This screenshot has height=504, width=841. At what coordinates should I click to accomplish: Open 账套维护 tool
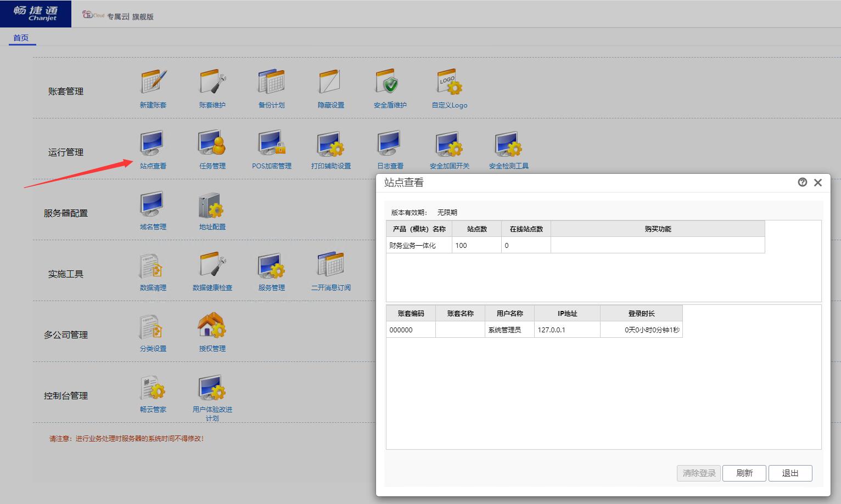[212, 82]
